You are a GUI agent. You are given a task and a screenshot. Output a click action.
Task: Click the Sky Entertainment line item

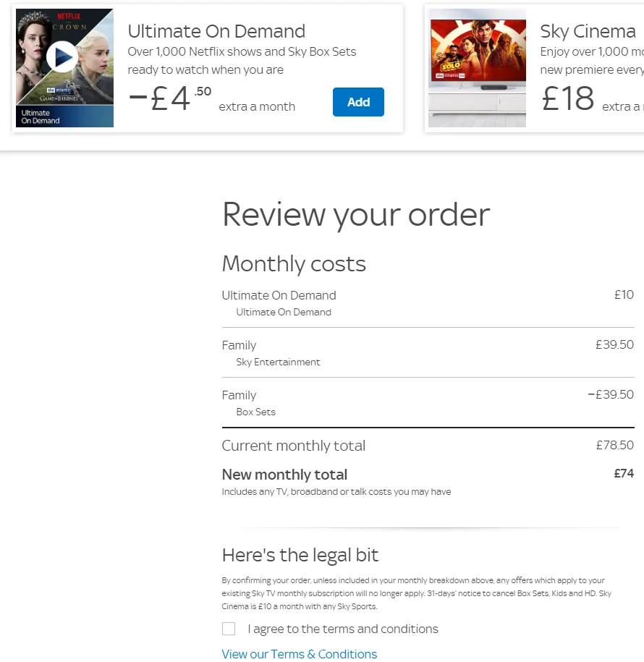pyautogui.click(x=278, y=362)
